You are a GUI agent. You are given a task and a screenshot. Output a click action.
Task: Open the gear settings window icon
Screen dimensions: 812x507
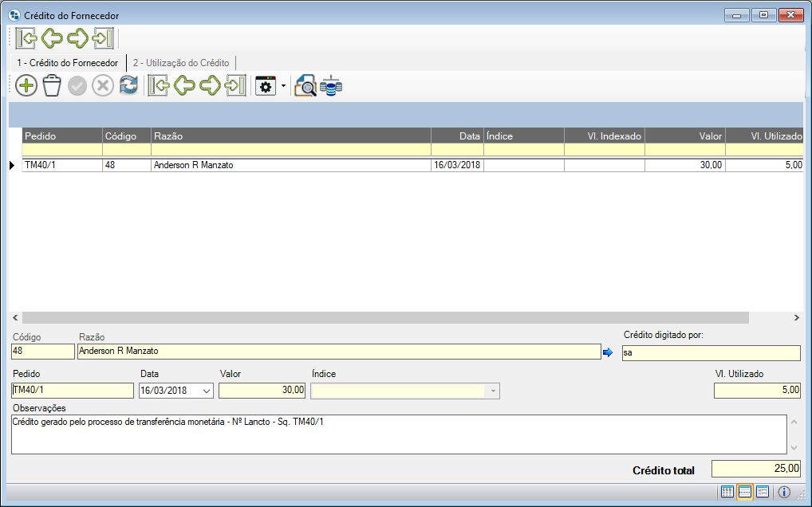click(265, 86)
